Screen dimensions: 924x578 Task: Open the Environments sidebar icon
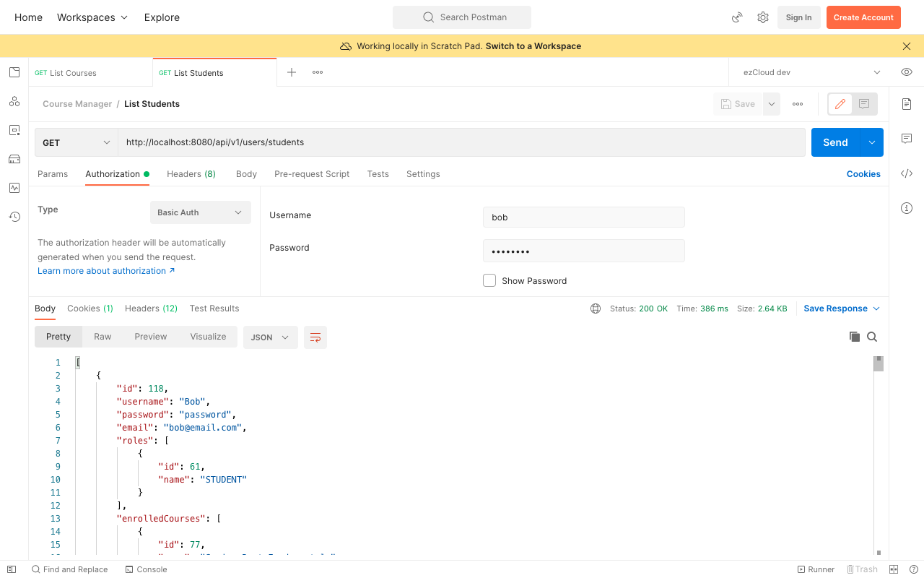point(14,130)
